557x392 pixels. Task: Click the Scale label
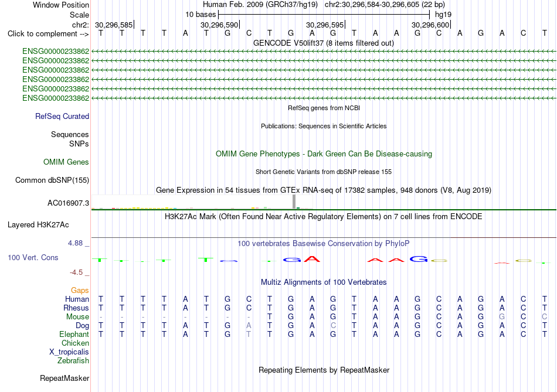click(80, 15)
